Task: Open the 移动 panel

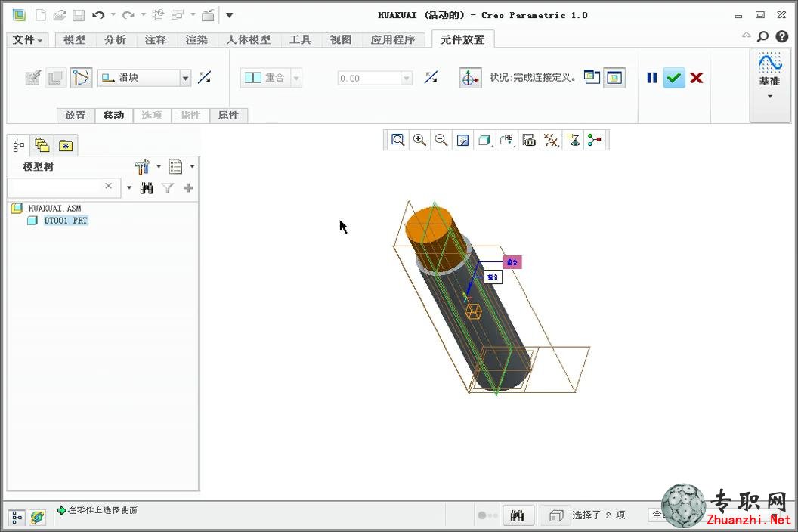Action: pyautogui.click(x=113, y=116)
